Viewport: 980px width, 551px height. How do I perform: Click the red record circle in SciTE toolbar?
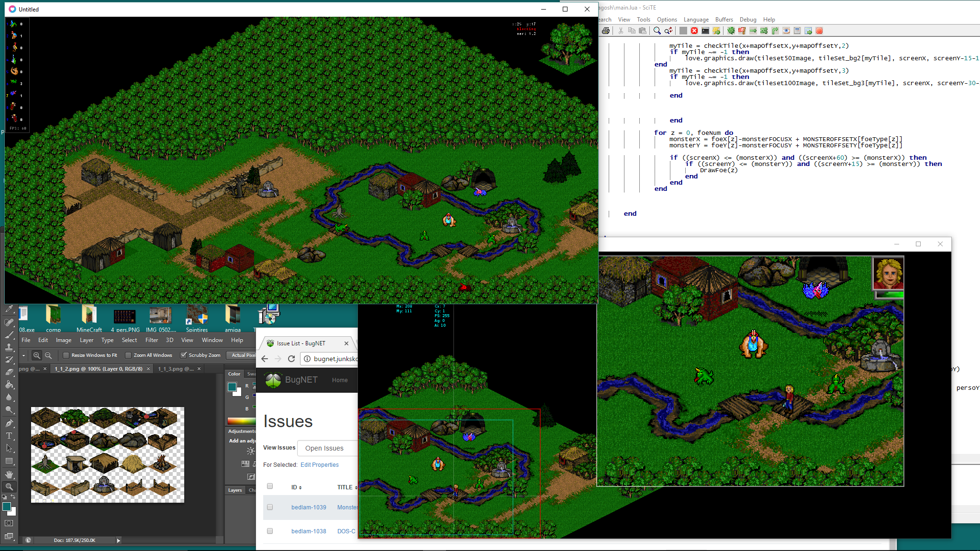819,31
